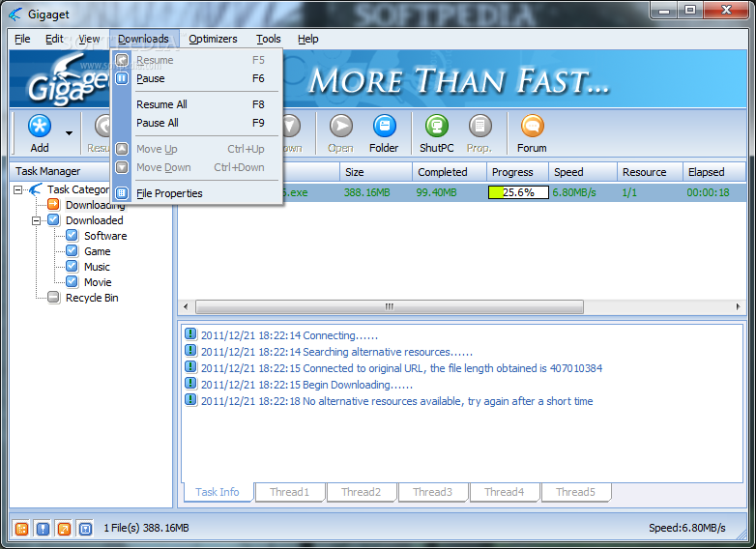Choose Pause from Downloads menu
This screenshot has height=549, width=756.
point(196,78)
